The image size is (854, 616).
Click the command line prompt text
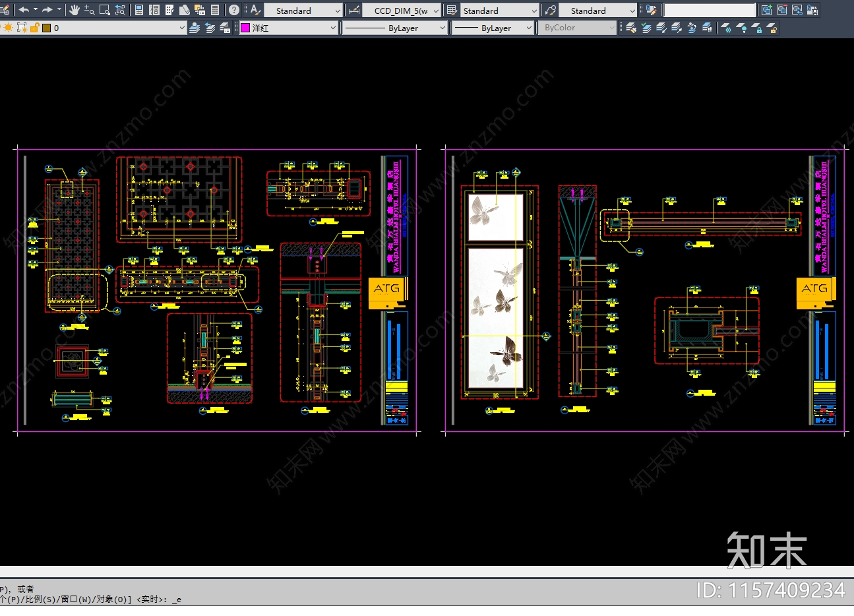point(91,599)
